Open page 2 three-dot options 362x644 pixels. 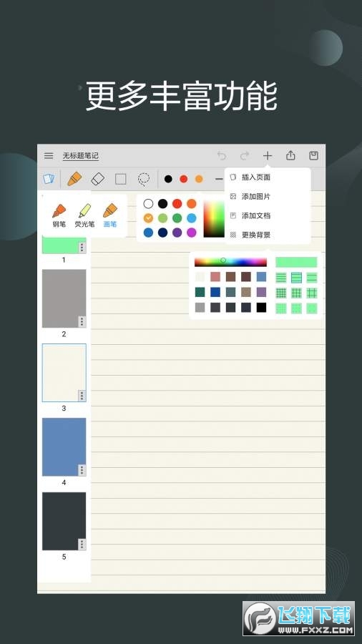(82, 321)
